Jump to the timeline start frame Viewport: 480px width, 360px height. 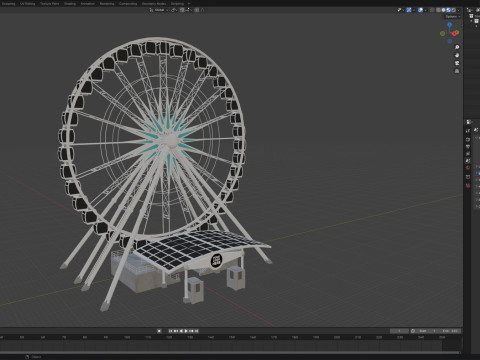170,331
